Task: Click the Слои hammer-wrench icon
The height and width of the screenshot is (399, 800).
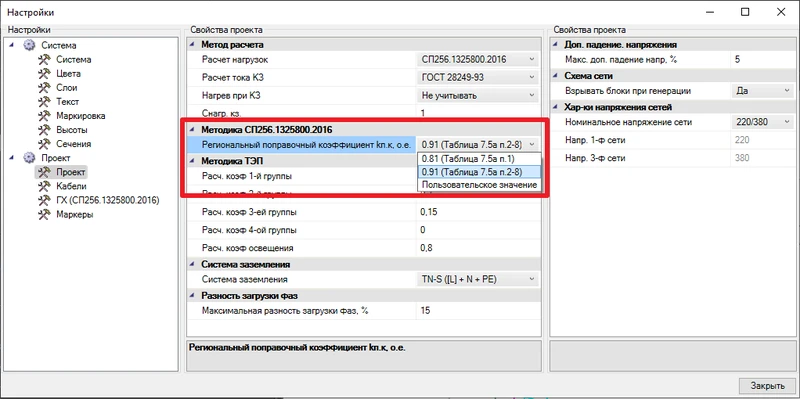Action: point(44,88)
